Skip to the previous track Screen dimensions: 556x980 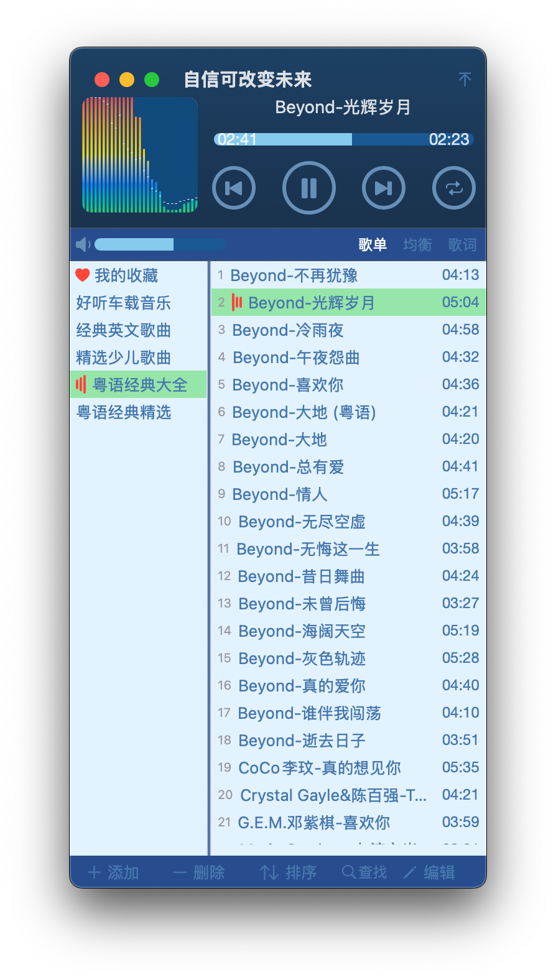tap(234, 188)
